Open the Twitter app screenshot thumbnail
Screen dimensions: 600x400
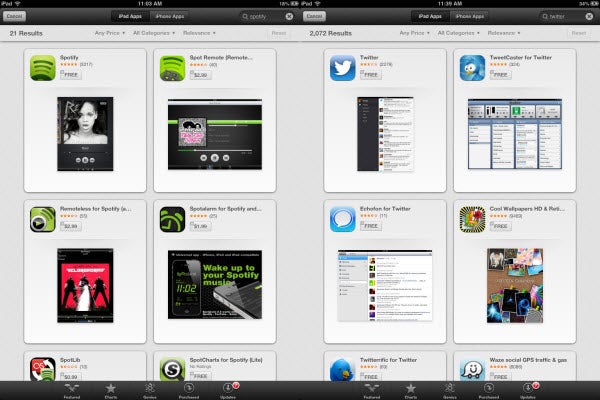(x=385, y=134)
